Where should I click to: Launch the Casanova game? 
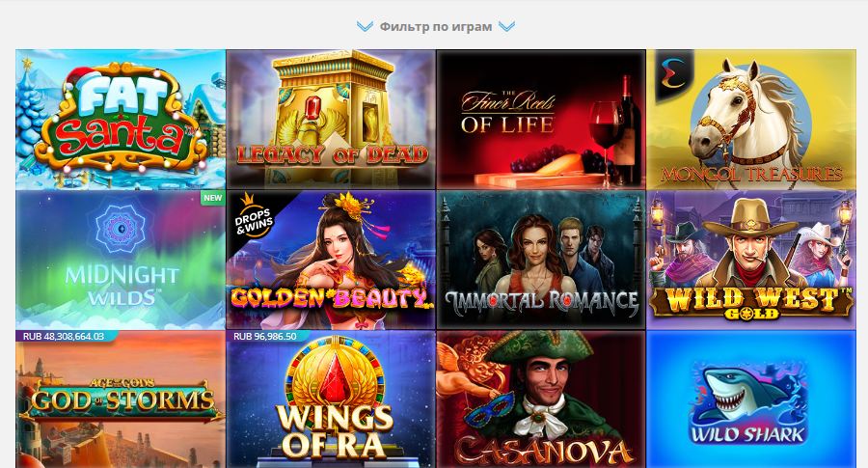[541, 399]
